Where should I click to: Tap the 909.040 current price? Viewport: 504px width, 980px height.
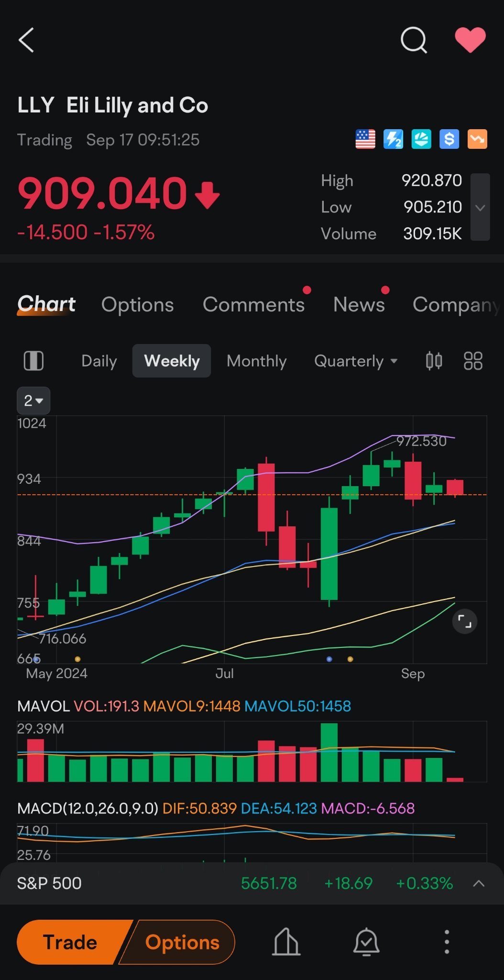pos(102,193)
